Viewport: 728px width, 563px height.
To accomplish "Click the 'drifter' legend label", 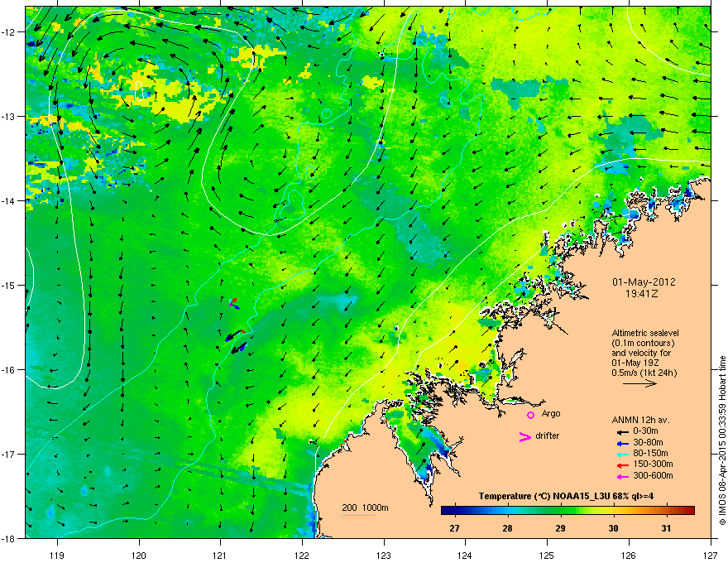I will coord(548,435).
